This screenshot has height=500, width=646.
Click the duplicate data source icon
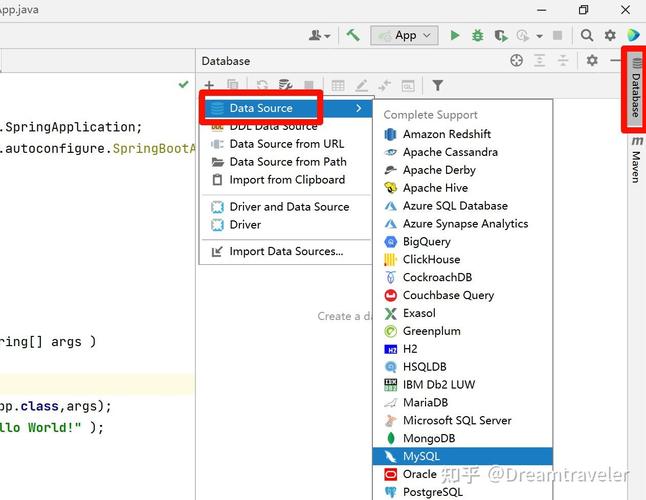click(x=232, y=85)
